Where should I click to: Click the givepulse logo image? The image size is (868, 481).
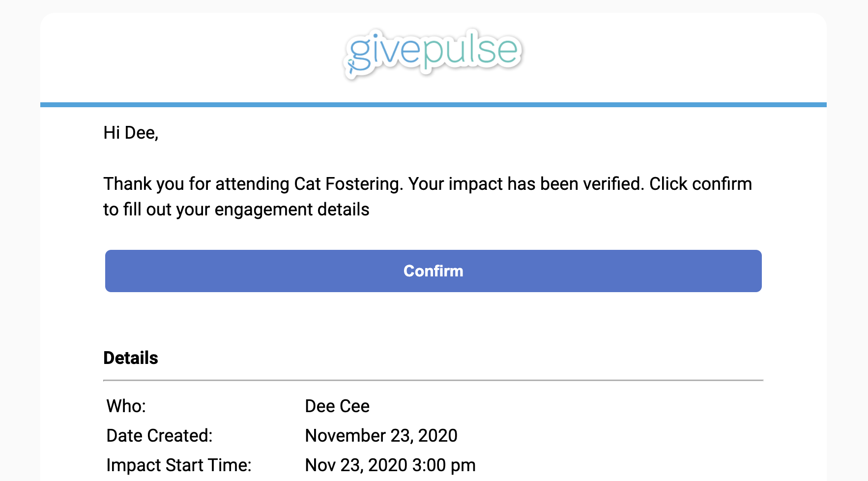433,53
